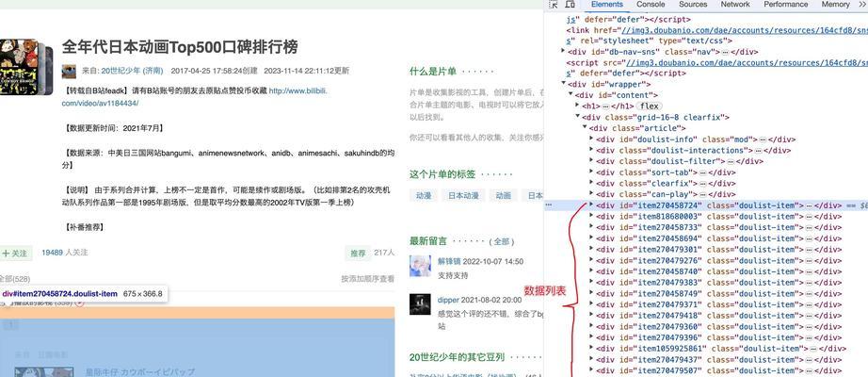The height and width of the screenshot is (377, 868).
Task: Expand the item818680003 doulist-item node
Action: (592, 216)
